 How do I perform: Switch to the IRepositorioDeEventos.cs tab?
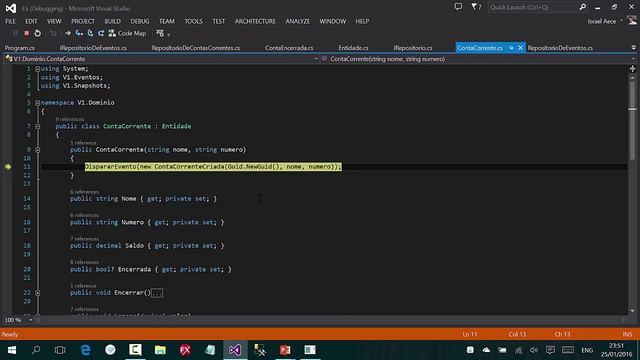coord(93,48)
